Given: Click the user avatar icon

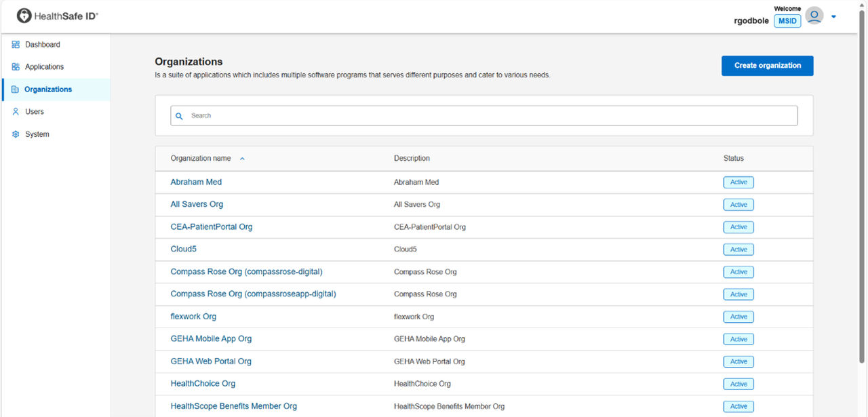Looking at the screenshot, I should 814,15.
